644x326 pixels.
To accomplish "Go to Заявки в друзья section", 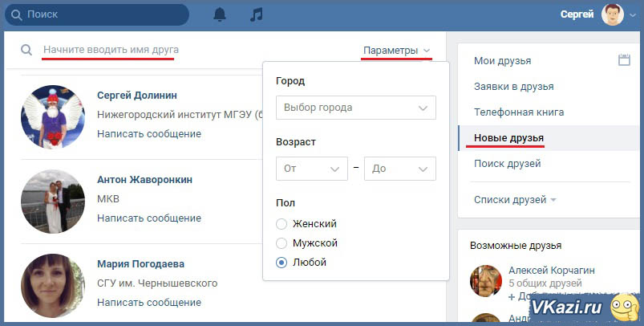I will tap(514, 87).
